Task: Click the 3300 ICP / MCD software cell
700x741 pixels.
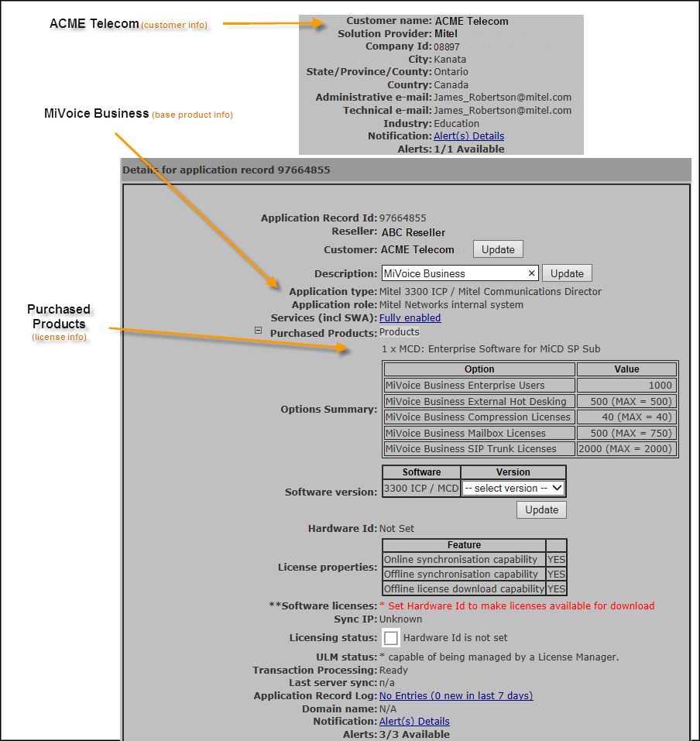Action: point(421,488)
